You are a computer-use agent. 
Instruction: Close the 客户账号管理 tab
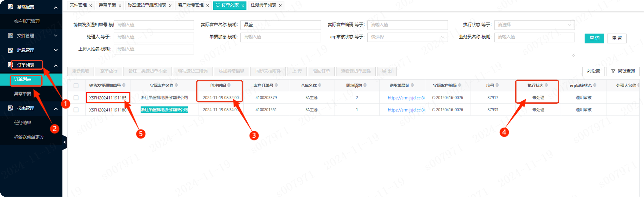point(208,5)
